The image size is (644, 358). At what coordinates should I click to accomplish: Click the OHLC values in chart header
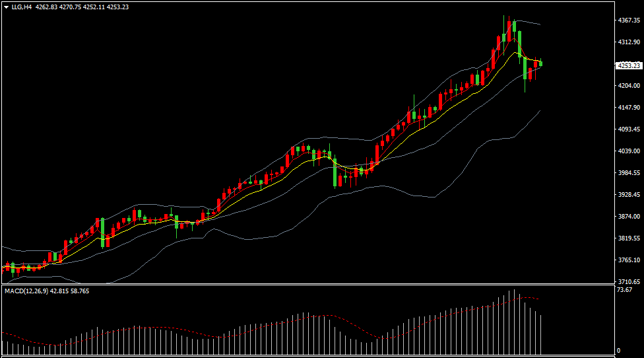82,7
